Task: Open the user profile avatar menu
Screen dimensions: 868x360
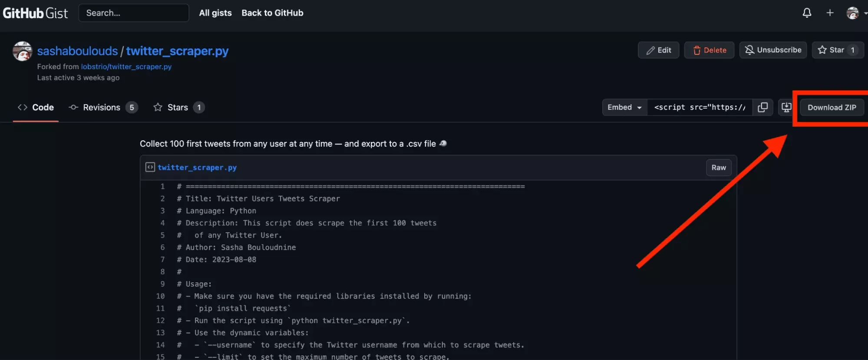Action: 853,13
